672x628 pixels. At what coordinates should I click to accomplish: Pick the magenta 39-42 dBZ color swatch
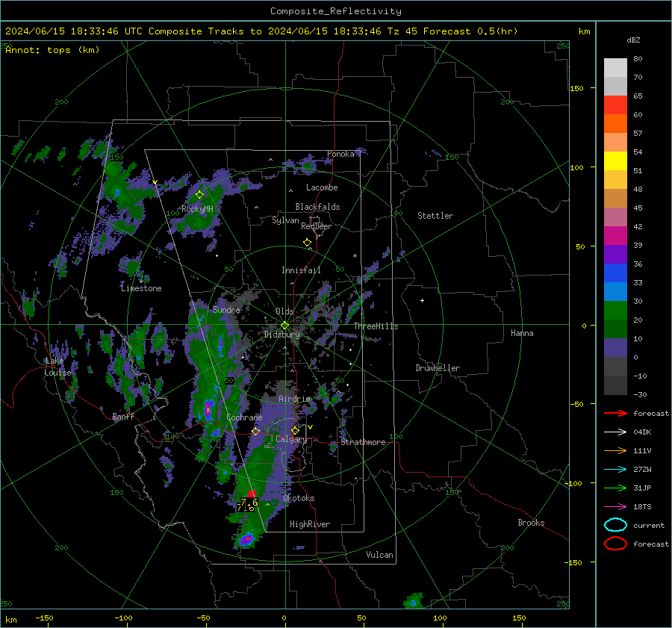[x=615, y=236]
